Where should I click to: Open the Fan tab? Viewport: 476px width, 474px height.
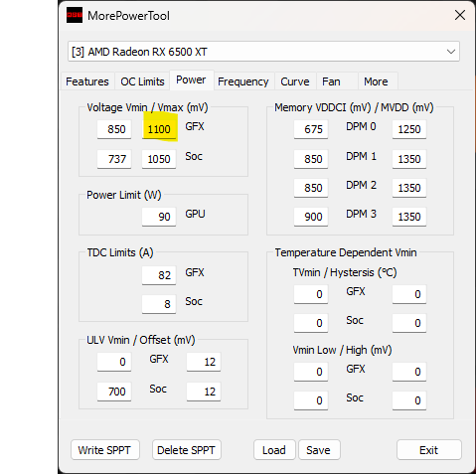pos(331,81)
